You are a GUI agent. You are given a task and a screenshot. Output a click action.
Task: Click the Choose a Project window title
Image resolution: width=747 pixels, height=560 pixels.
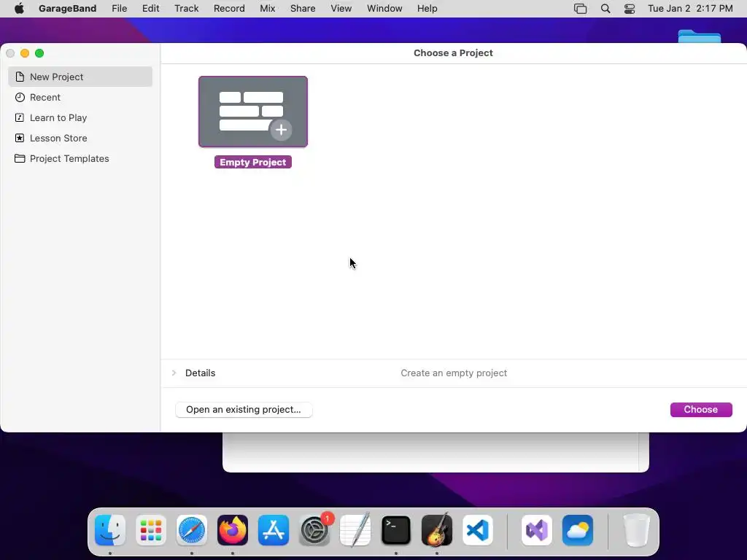[453, 52]
